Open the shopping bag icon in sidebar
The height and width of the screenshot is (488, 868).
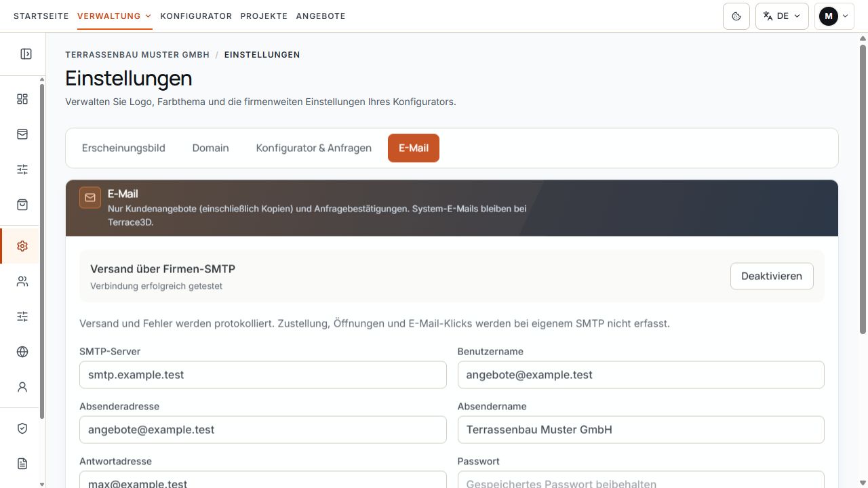coord(22,205)
